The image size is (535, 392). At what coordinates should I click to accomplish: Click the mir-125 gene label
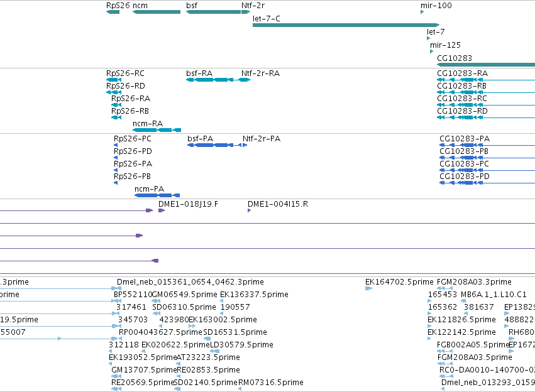pyautogui.click(x=445, y=45)
